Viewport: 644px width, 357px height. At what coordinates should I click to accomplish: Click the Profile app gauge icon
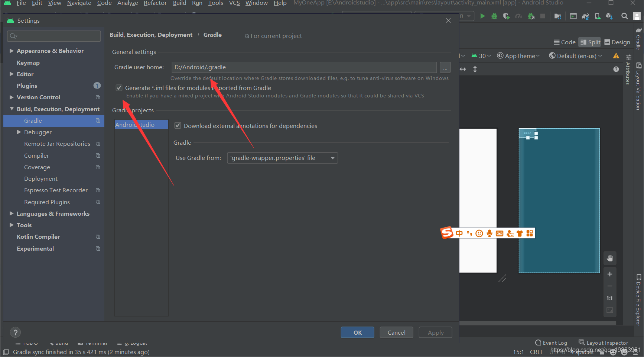point(518,16)
